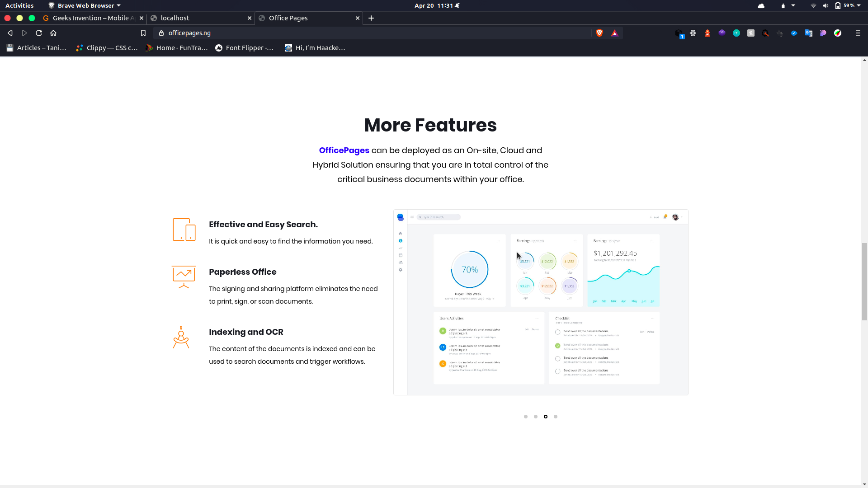Open the Wi-Fi indicator in the top bar
The image size is (868, 488).
(813, 6)
